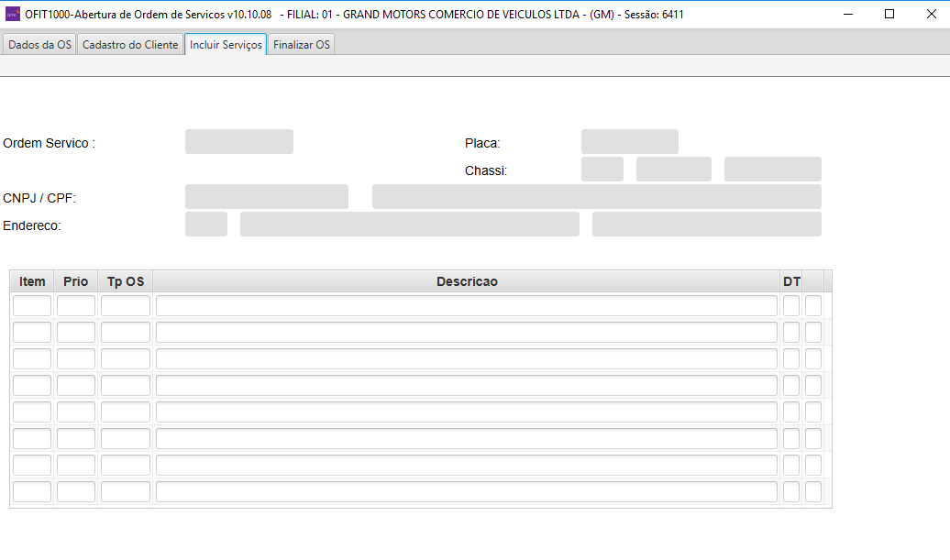Click the wide middle Endereco street field
The height and width of the screenshot is (560, 950).
coord(410,224)
